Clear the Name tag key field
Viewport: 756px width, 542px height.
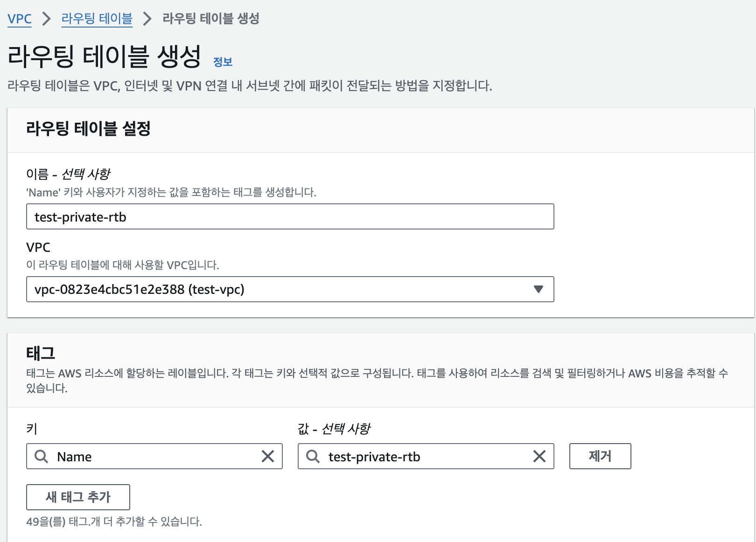coord(268,456)
